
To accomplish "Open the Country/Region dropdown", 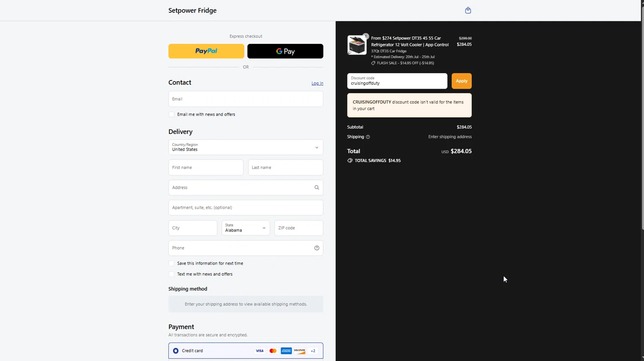I will (x=246, y=147).
